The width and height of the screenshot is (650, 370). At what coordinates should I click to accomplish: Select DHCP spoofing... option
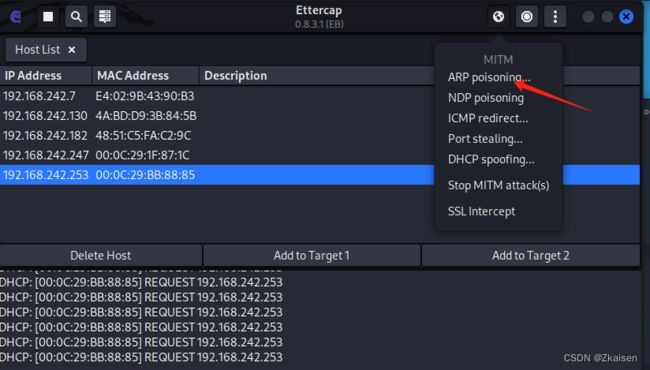pyautogui.click(x=491, y=160)
